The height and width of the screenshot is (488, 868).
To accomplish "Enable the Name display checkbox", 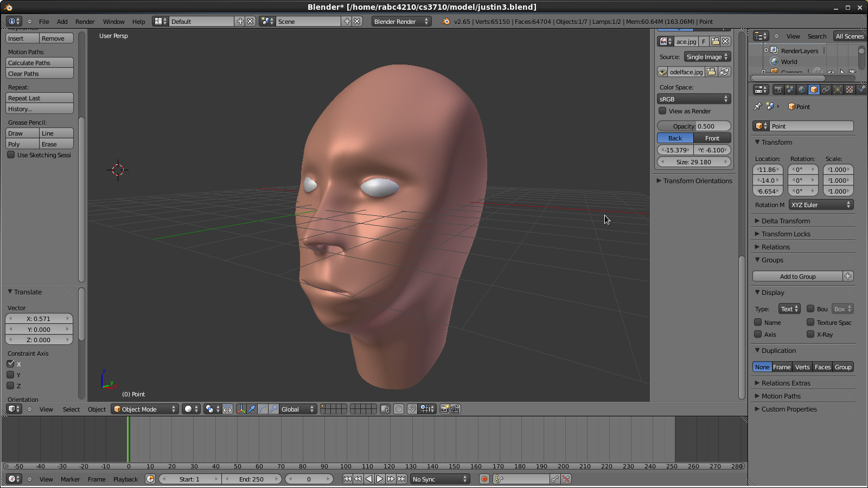I will tap(758, 322).
